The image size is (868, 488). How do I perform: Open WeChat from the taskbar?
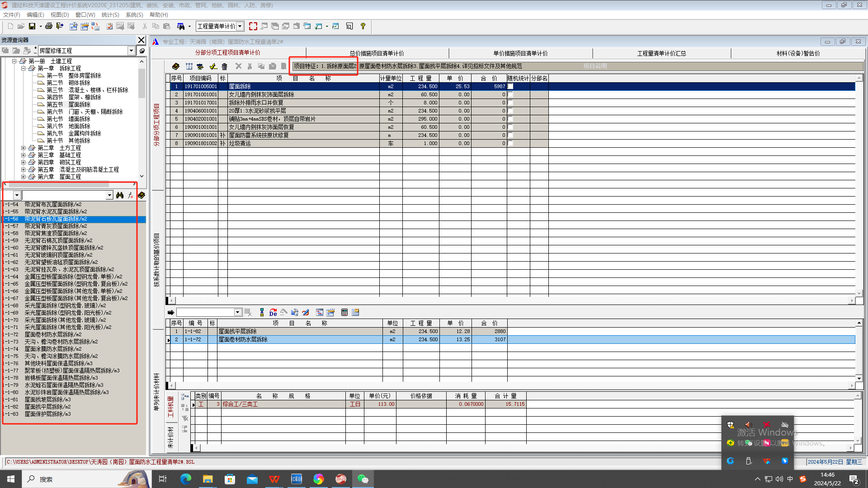[x=363, y=479]
